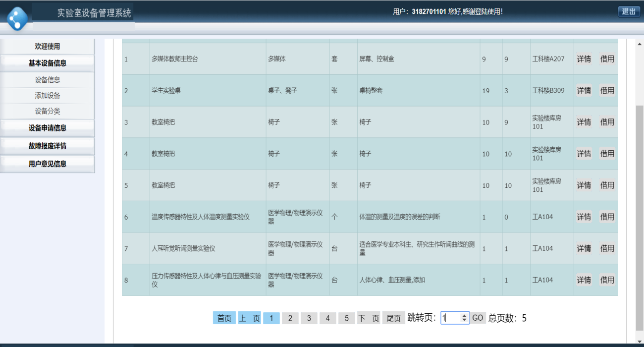Click 借用 for 温度传感器特性 row
Viewport: 644px width, 347px height.
[x=607, y=217]
